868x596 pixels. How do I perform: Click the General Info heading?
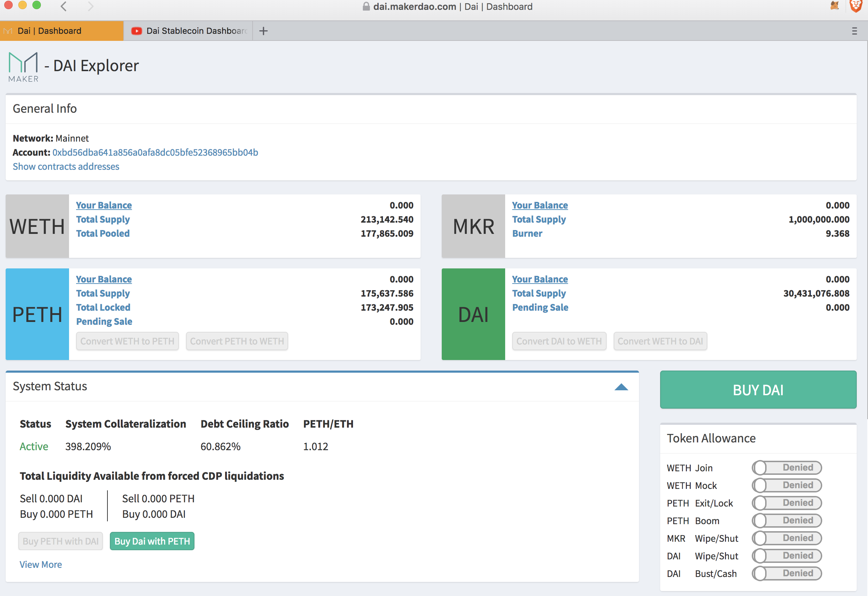pyautogui.click(x=45, y=109)
